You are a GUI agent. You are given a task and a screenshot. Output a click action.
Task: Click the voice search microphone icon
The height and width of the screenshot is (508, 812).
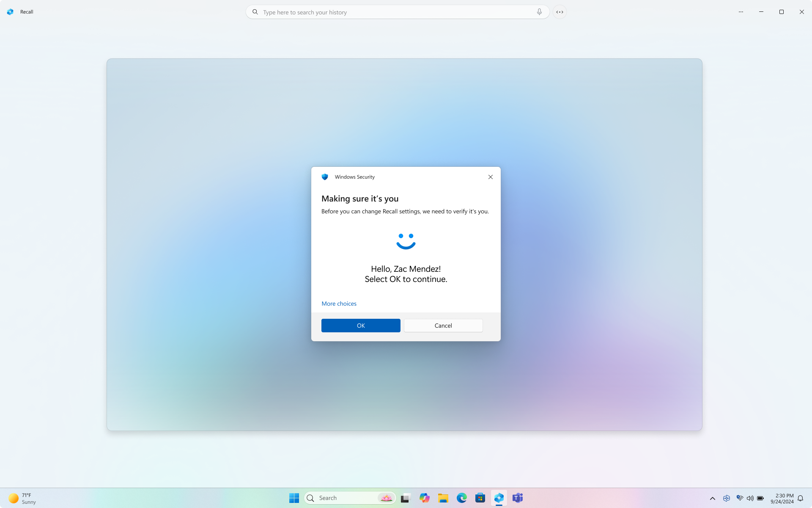point(539,12)
